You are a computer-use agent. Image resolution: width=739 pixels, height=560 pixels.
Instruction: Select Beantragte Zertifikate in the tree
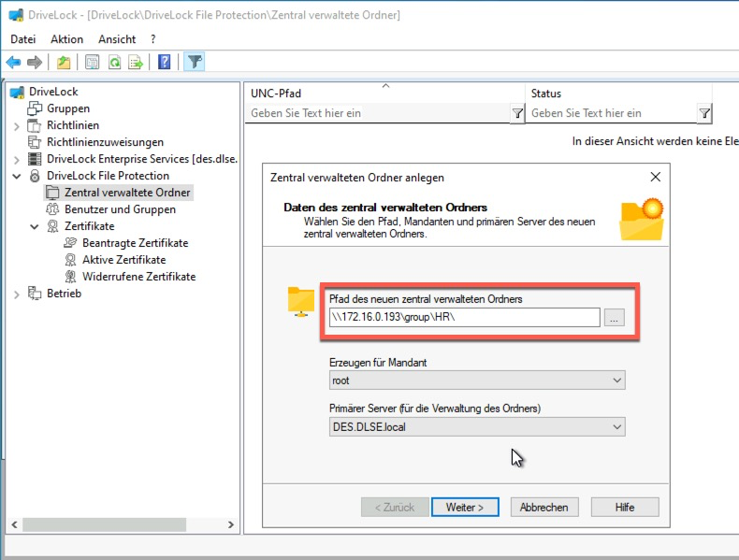[x=136, y=243]
